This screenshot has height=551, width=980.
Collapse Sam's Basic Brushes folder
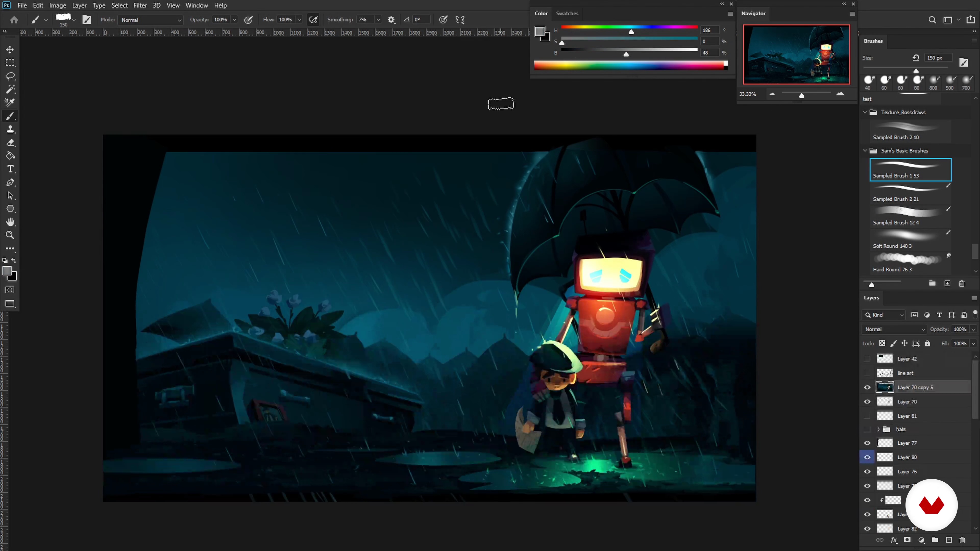(865, 151)
